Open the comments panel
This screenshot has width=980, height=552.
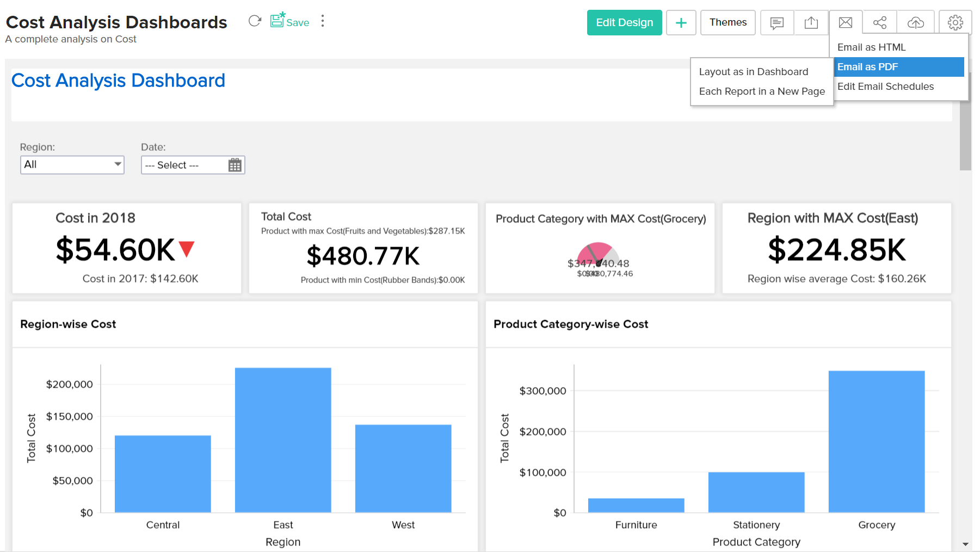click(x=776, y=22)
